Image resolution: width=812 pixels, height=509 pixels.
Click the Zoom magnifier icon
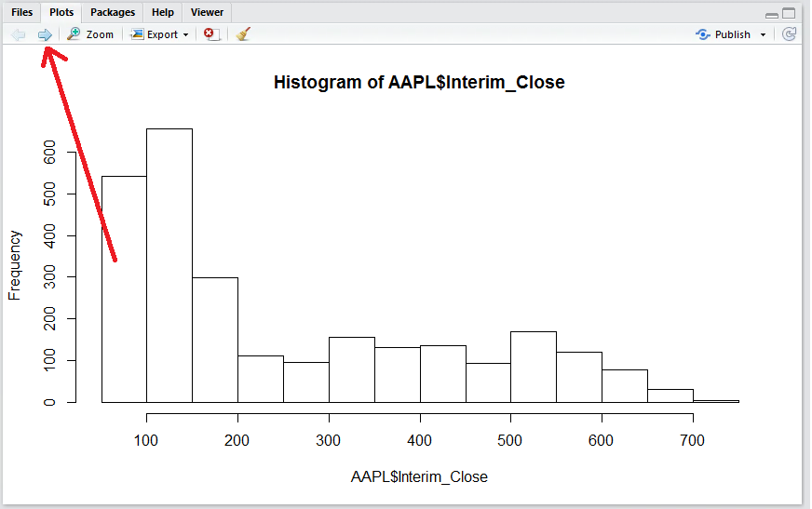coord(74,34)
